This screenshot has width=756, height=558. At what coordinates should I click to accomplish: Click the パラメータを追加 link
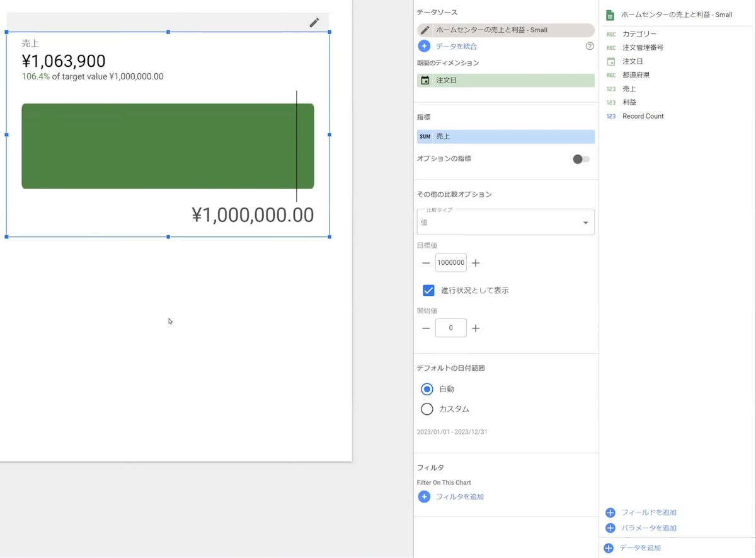tap(648, 528)
